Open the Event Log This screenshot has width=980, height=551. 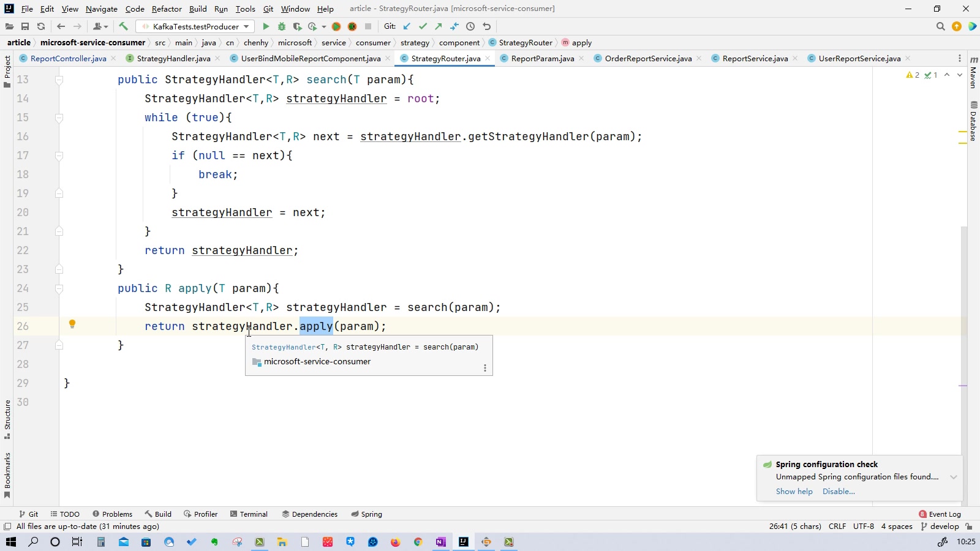point(940,514)
